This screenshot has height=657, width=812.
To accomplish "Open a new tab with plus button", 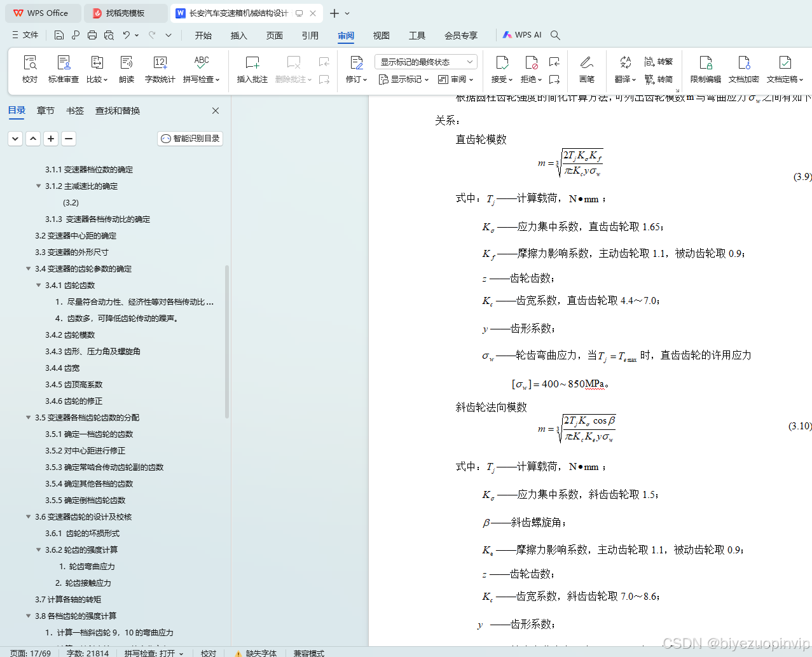I will pos(334,13).
